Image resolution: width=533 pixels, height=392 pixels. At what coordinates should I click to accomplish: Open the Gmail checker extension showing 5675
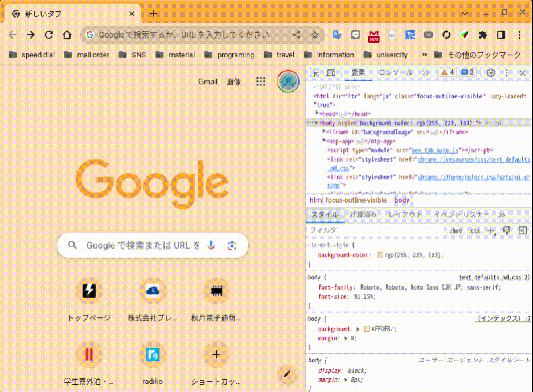[374, 36]
